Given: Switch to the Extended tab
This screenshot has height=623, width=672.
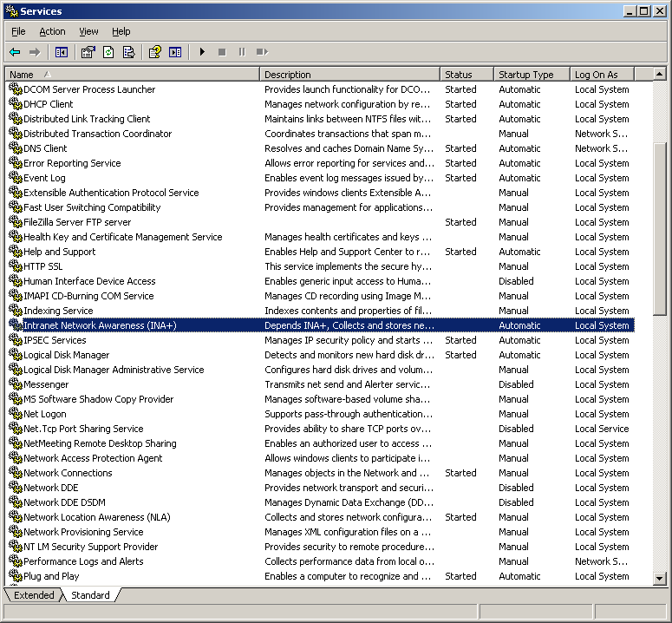Looking at the screenshot, I should pyautogui.click(x=34, y=595).
